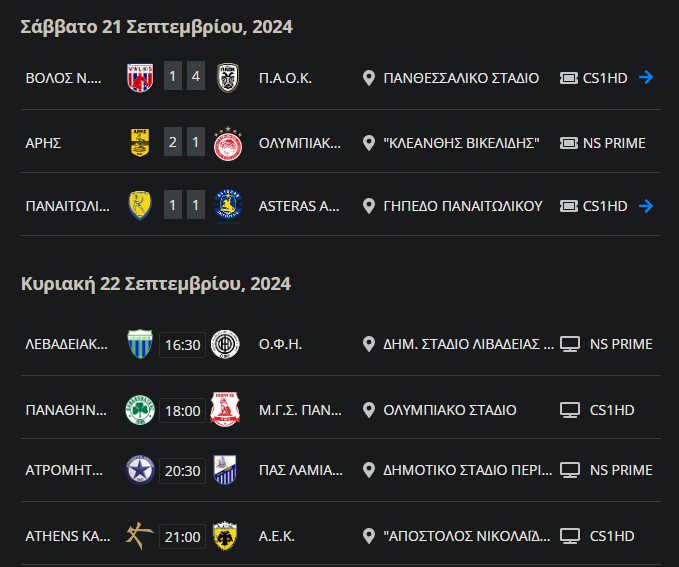
Task: Click the Volos team crest icon
Action: click(x=140, y=77)
